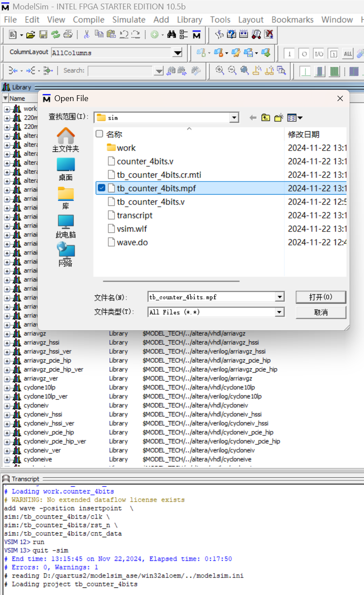Click the Paste toolbar icon
This screenshot has width=364, height=595.
111,35
